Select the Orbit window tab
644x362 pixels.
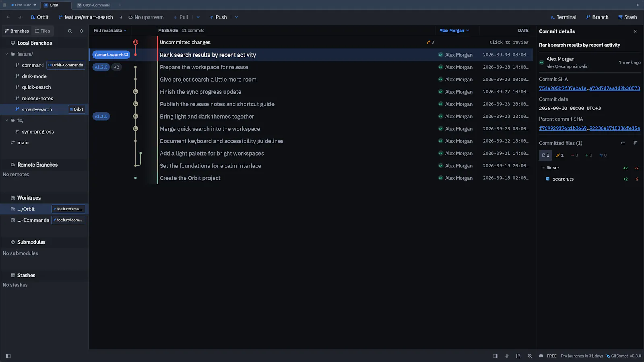pyautogui.click(x=55, y=5)
